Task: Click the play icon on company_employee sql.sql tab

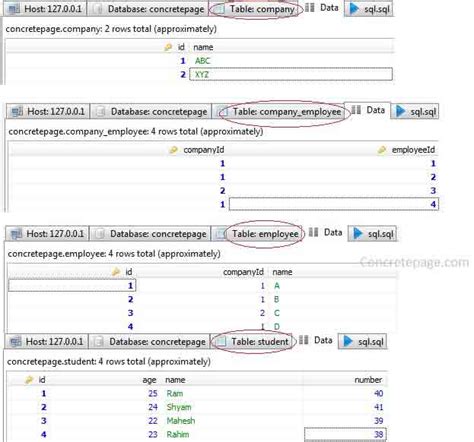Action: (400, 111)
